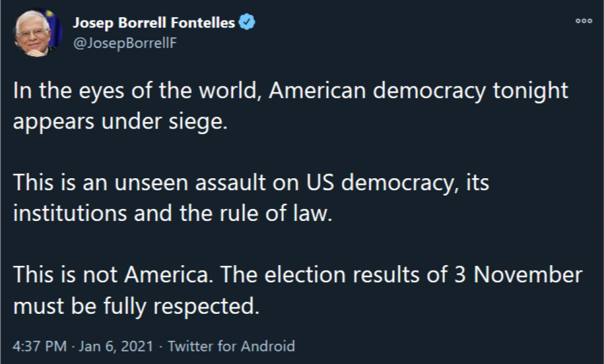Click the word "tonight" in the first line
Viewport: 604px width, 364px height.
pos(530,91)
